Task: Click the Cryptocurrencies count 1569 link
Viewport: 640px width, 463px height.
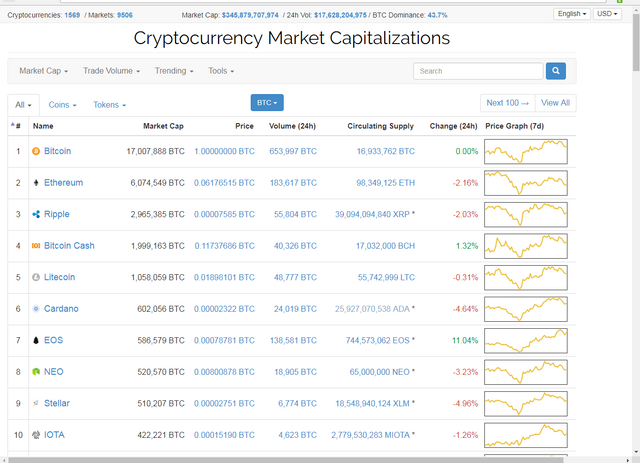Action: pos(72,15)
